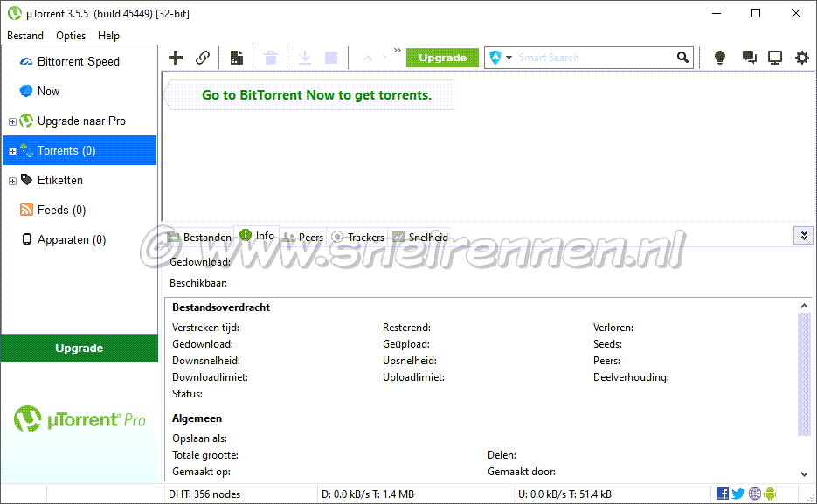817x504 pixels.
Task: Click the Etiketten tag icon
Action: pos(26,180)
